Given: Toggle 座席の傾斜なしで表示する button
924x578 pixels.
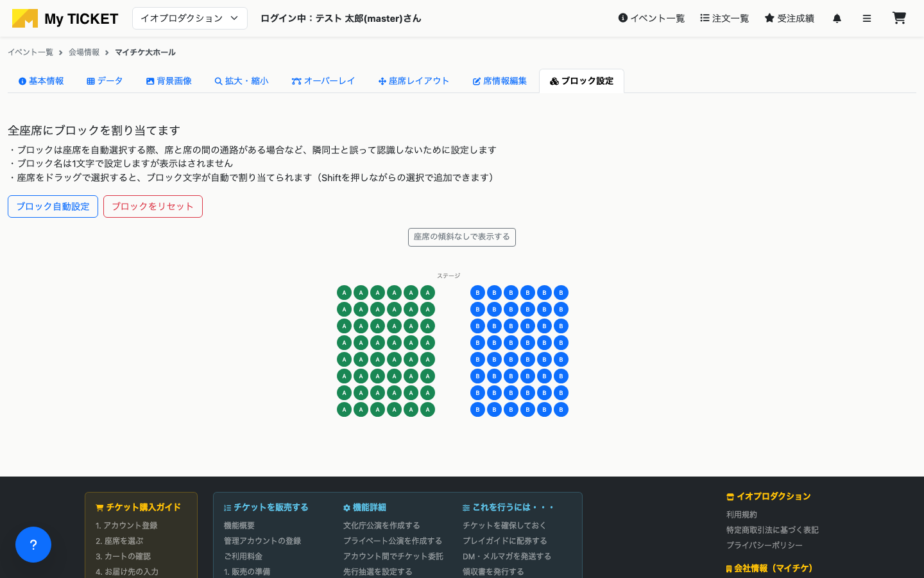Looking at the screenshot, I should [x=462, y=237].
